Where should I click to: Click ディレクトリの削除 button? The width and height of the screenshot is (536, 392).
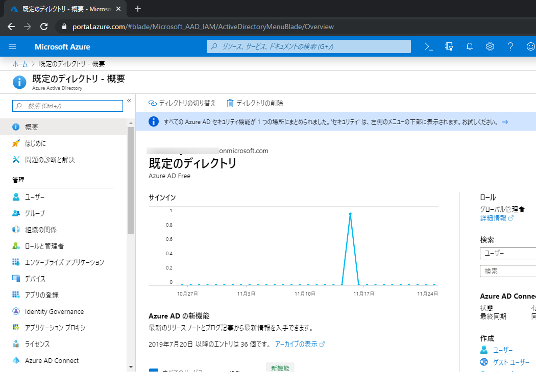pyautogui.click(x=255, y=103)
